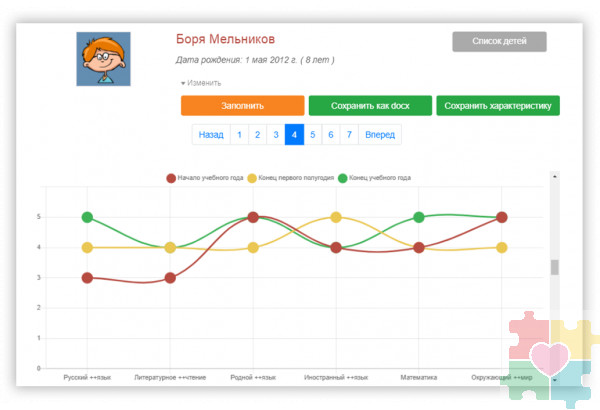This screenshot has height=410, width=600.
Task: Jump to page 7 in pagination
Action: pyautogui.click(x=348, y=134)
